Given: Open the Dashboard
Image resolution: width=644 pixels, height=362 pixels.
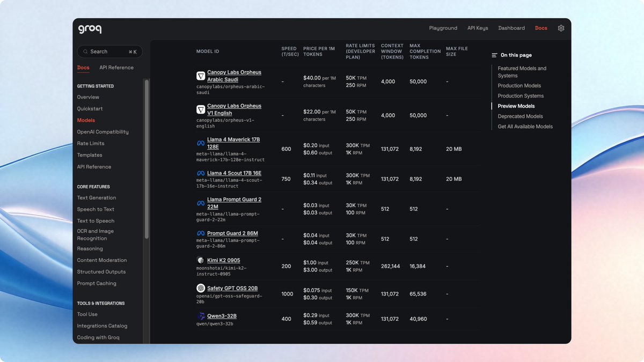Looking at the screenshot, I should [511, 28].
